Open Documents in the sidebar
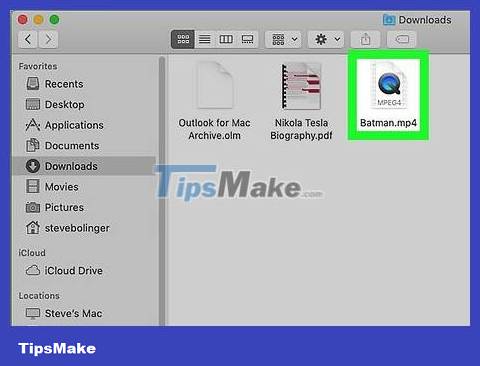Viewport: 480px width, 366px height. (x=83, y=146)
